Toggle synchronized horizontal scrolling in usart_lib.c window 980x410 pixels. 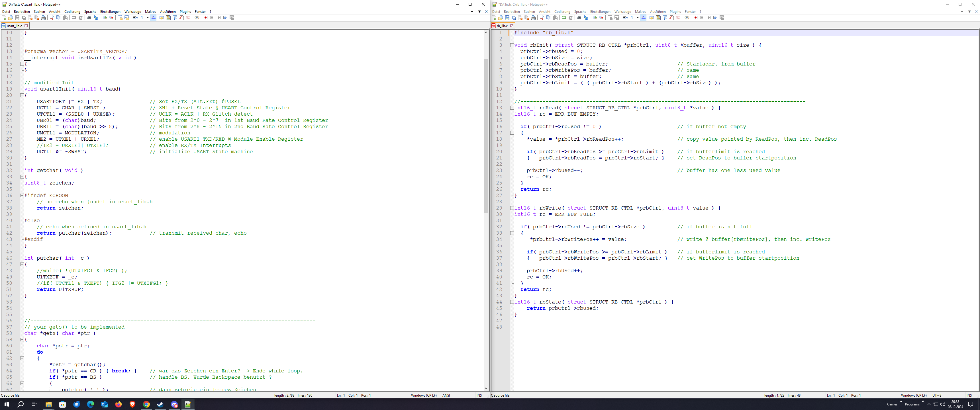pos(127,18)
